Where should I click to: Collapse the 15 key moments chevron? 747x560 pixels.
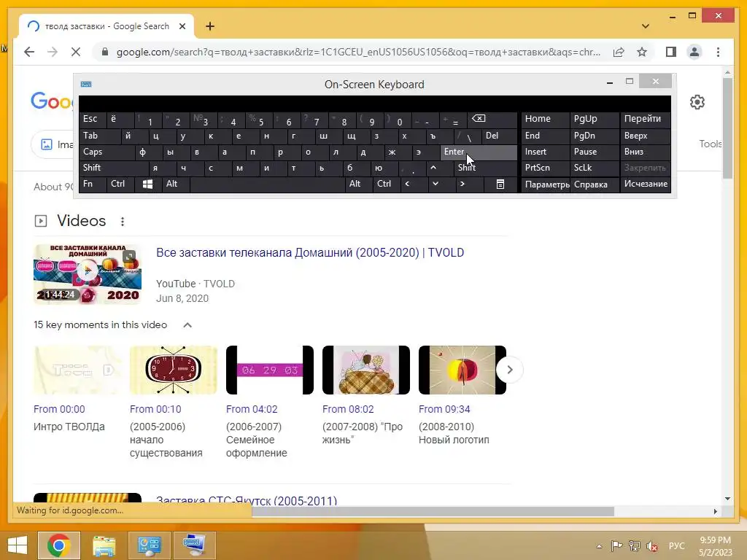[187, 325]
